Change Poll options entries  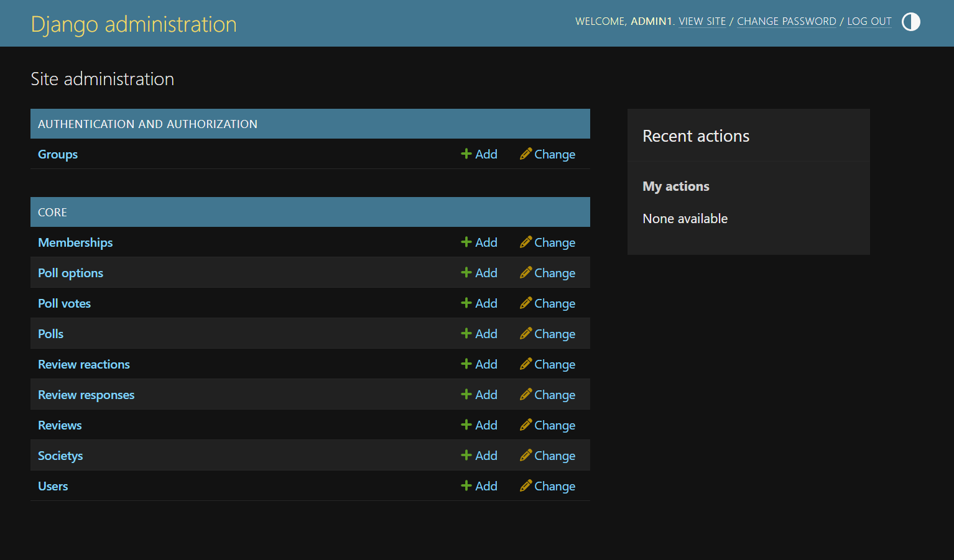548,273
